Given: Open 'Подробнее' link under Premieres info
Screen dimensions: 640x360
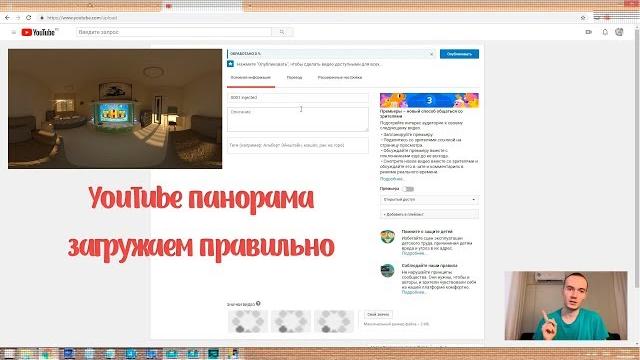Looking at the screenshot, I should 391,179.
